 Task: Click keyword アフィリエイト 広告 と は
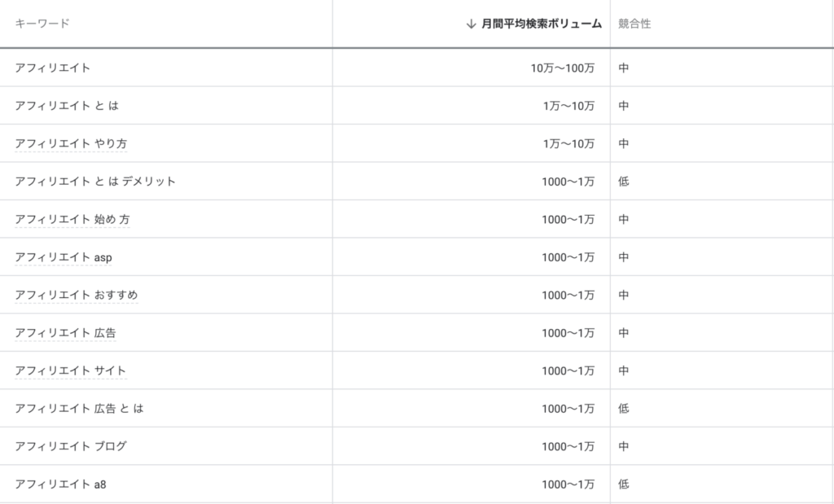[79, 408]
